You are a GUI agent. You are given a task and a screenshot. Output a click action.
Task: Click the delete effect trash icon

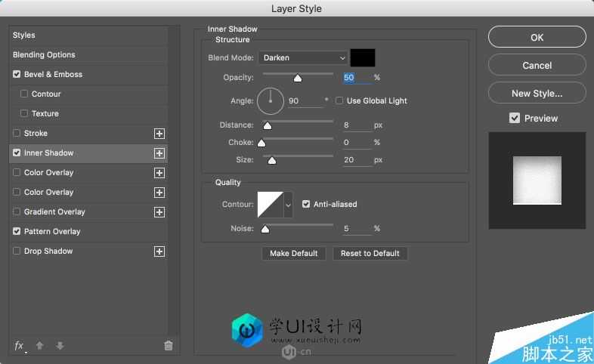pyautogui.click(x=169, y=346)
